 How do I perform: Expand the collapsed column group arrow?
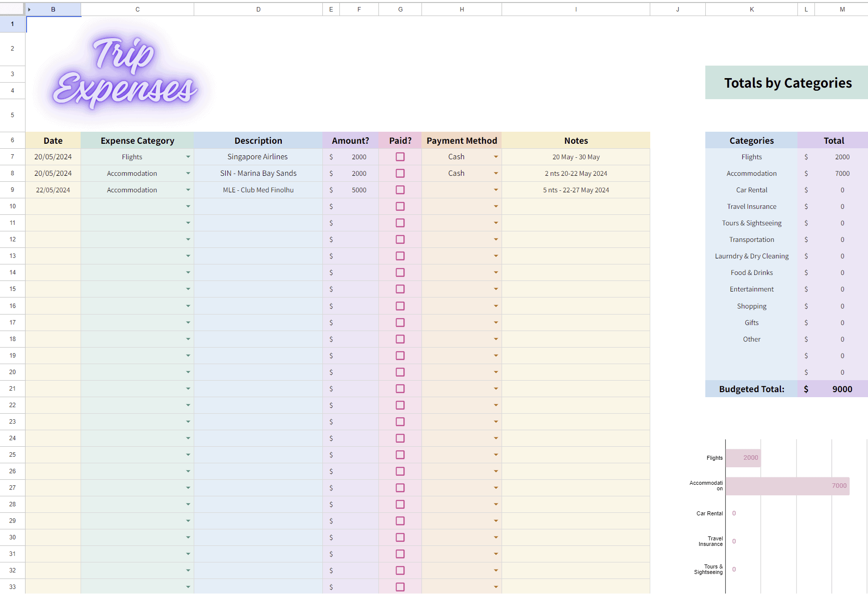(29, 10)
